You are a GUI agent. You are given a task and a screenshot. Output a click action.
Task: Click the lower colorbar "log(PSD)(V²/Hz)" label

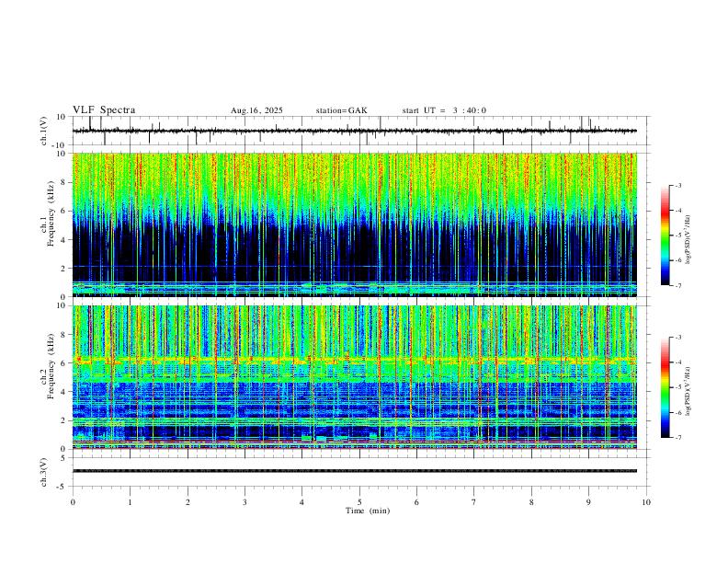(x=688, y=391)
